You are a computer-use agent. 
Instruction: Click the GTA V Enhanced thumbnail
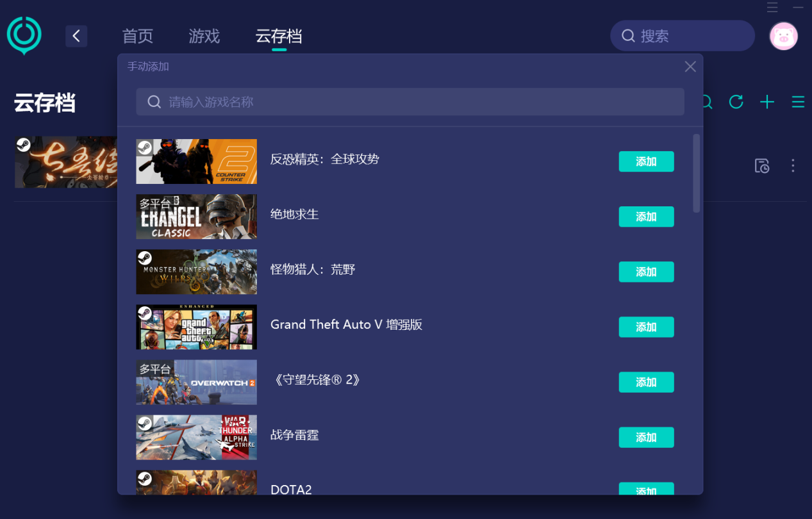pos(196,327)
